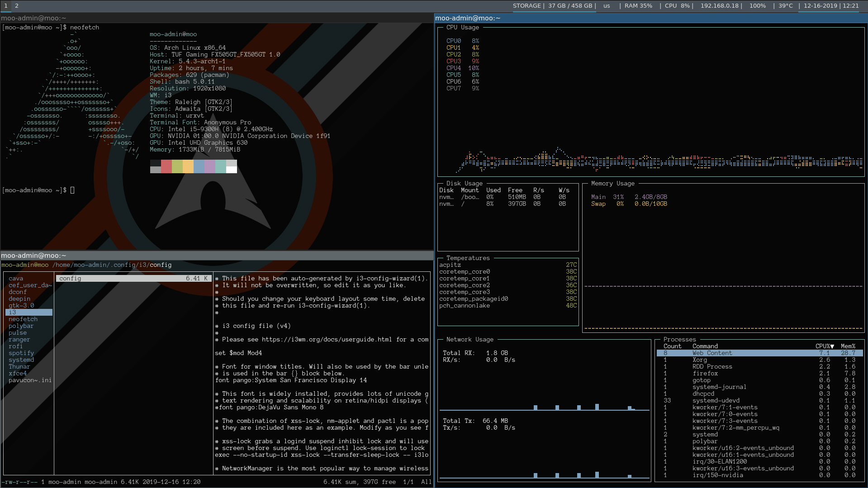Switch to workspace 1 in the top bar
This screenshot has width=868, height=488.
[6, 6]
